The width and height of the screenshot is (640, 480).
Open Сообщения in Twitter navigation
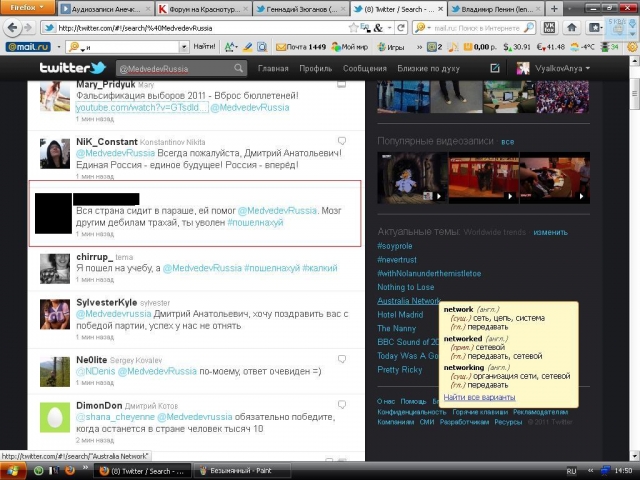point(364,69)
